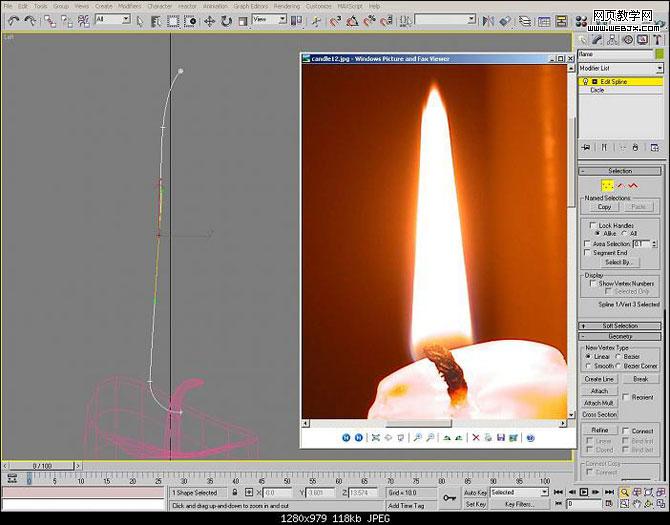
Task: Open the File menu
Action: (x=8, y=6)
